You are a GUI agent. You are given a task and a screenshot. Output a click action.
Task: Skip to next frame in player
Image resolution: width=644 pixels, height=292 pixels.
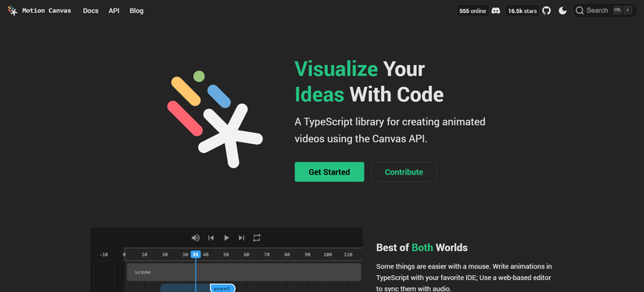(x=242, y=238)
